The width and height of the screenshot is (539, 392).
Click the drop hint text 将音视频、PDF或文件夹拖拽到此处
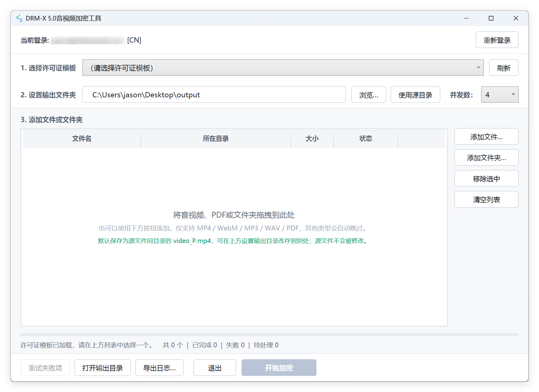[234, 215]
